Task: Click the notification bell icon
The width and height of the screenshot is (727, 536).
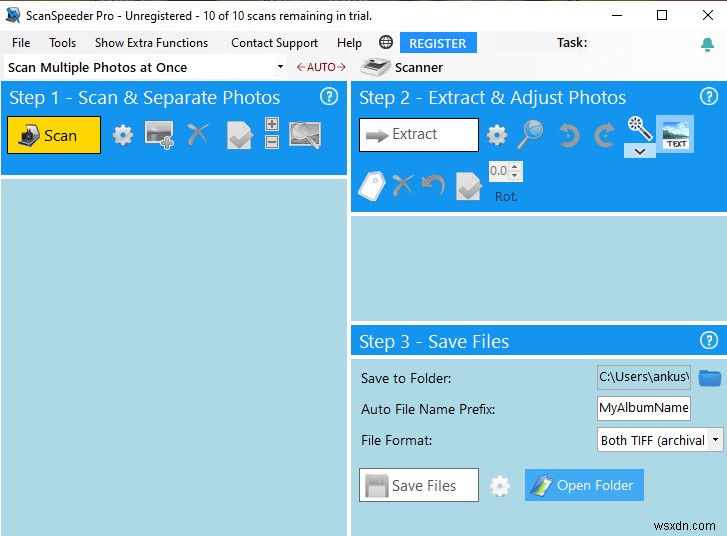Action: pyautogui.click(x=707, y=44)
